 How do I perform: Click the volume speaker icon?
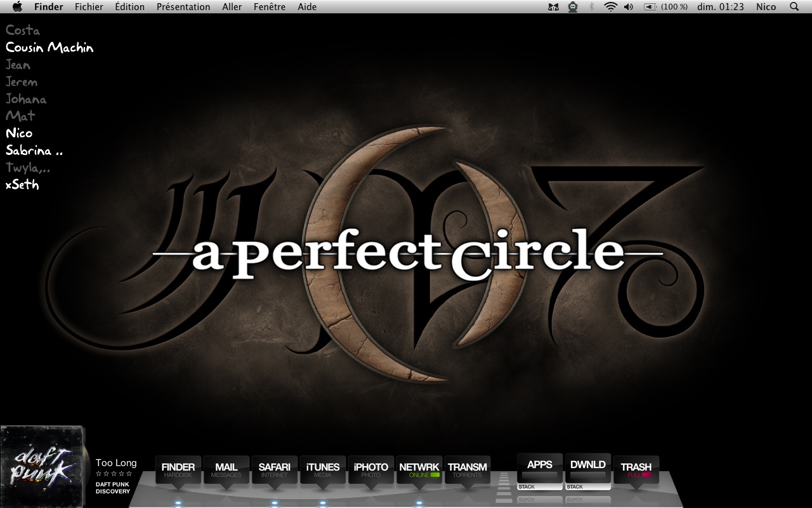click(x=629, y=7)
